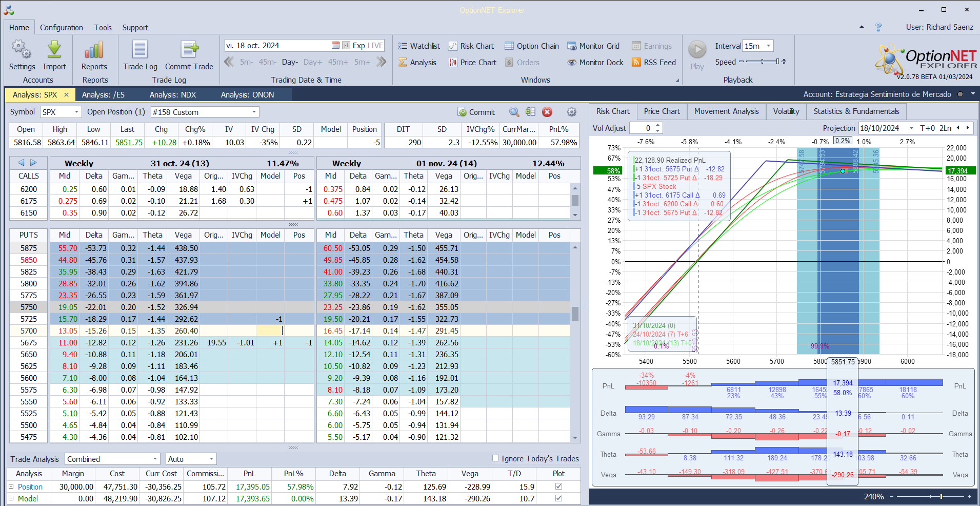The image size is (980, 506).
Task: Click the Day- date step button
Action: (290, 62)
